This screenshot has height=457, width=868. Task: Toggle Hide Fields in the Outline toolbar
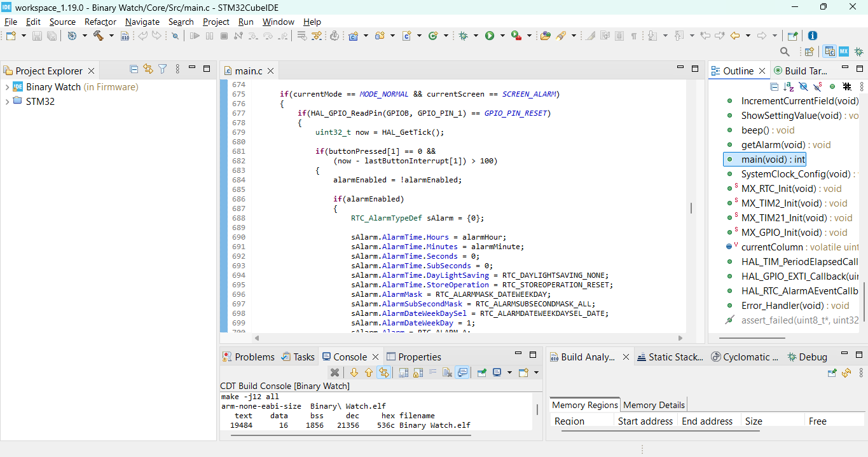803,86
